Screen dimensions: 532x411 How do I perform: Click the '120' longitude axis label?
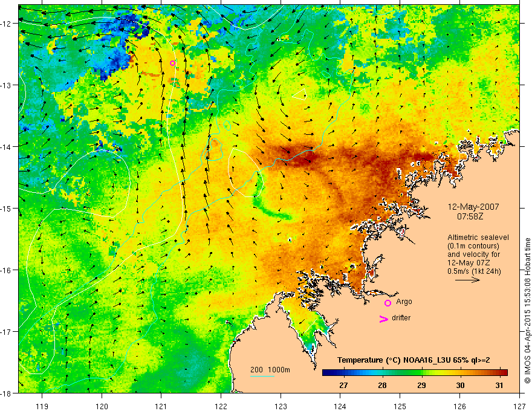click(102, 406)
